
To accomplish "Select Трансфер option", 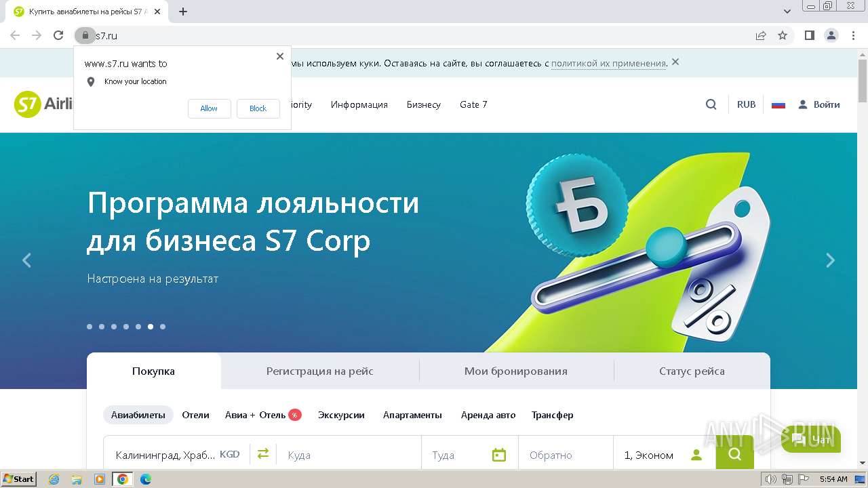I will (553, 415).
